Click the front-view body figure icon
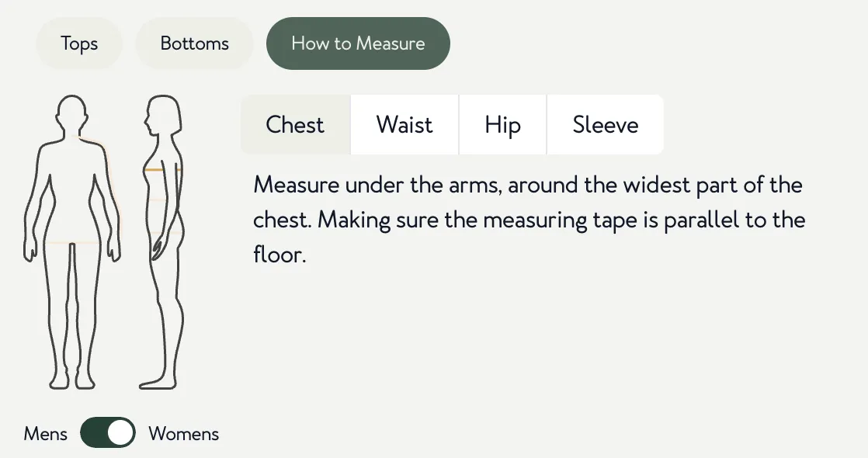The width and height of the screenshot is (868, 458). [x=72, y=242]
